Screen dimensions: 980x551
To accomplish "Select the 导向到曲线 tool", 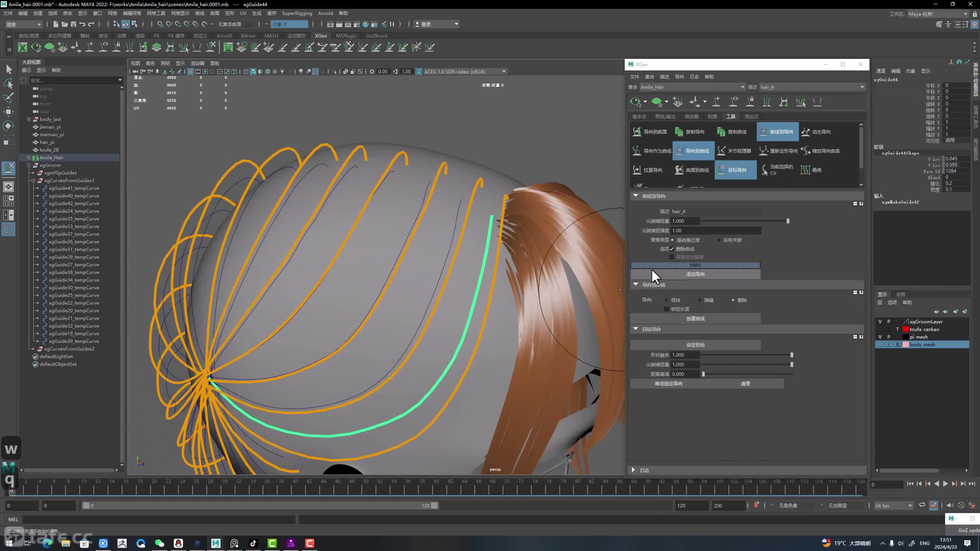I will point(693,151).
